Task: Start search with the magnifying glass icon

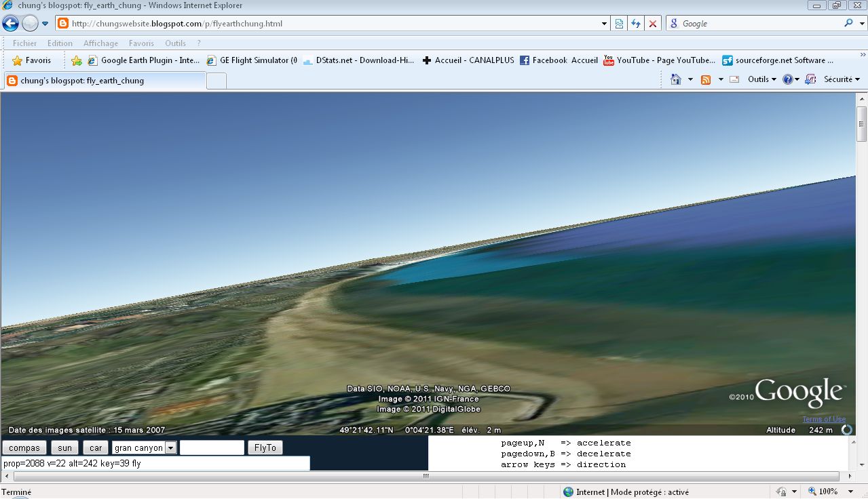Action: click(848, 23)
